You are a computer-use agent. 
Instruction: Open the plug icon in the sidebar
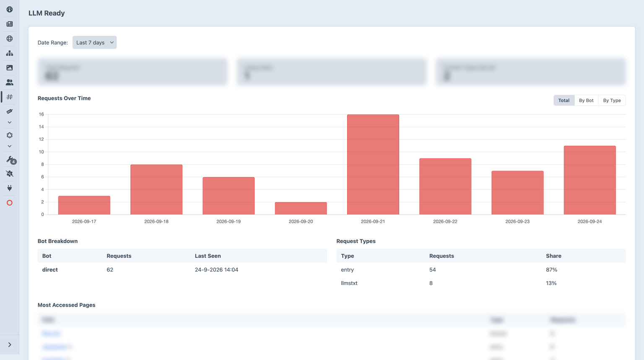9,188
